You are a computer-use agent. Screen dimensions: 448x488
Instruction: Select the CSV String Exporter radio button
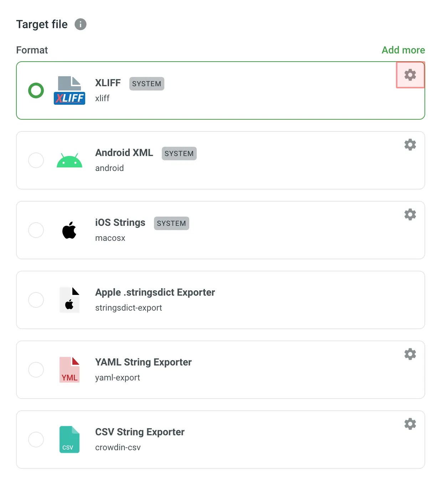(36, 439)
